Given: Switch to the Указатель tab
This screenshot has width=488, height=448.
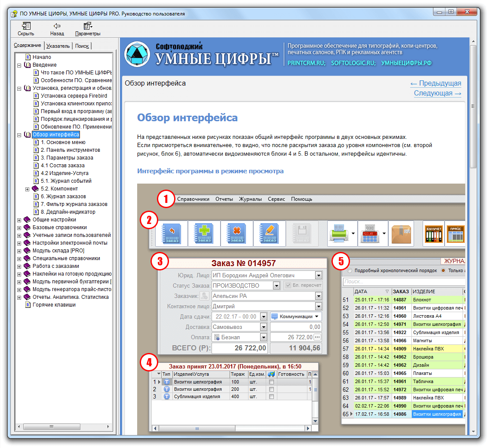Looking at the screenshot, I should pos(58,46).
